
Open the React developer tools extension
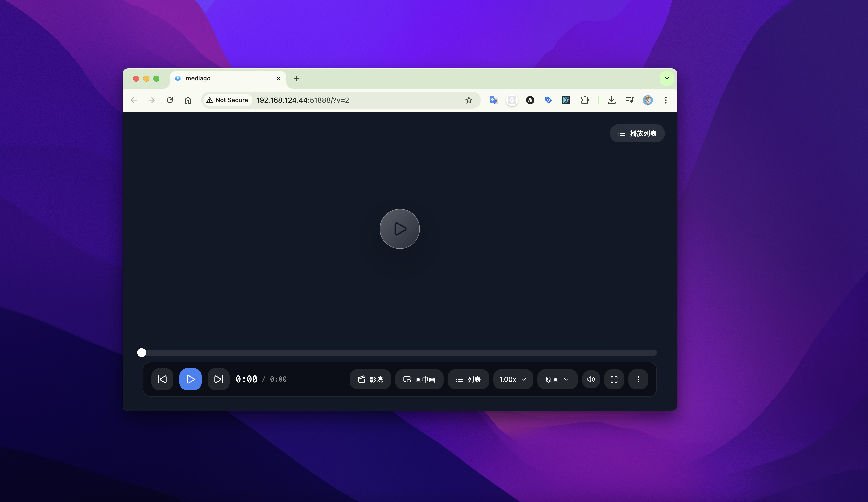click(512, 100)
